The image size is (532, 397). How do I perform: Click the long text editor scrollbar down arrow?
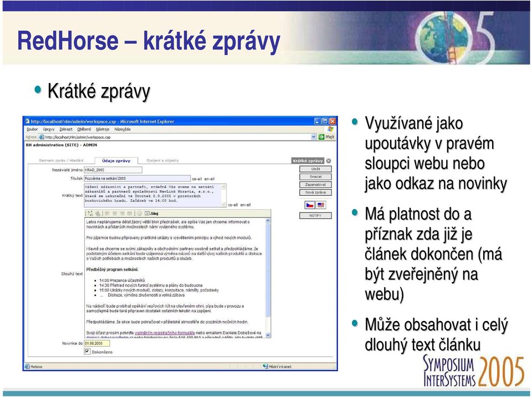tap(268, 335)
